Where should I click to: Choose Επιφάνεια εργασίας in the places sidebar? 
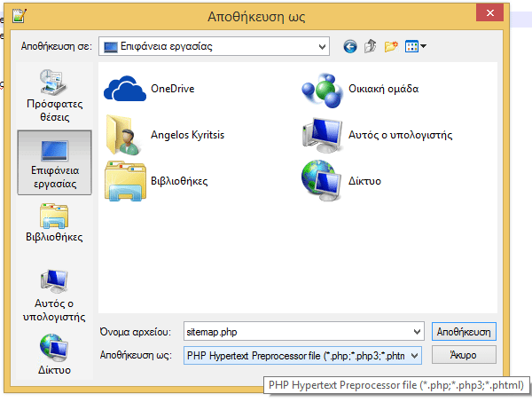(54, 161)
